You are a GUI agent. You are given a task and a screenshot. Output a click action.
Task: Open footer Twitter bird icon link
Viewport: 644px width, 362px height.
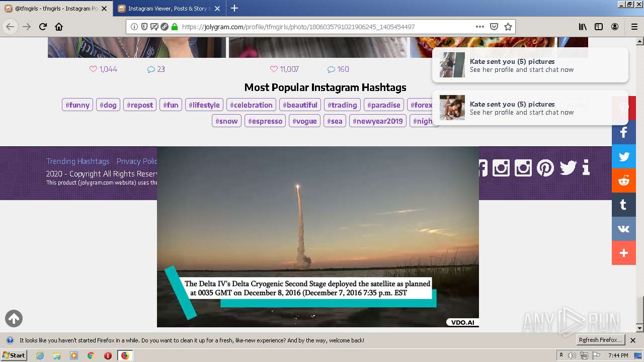pos(568,167)
